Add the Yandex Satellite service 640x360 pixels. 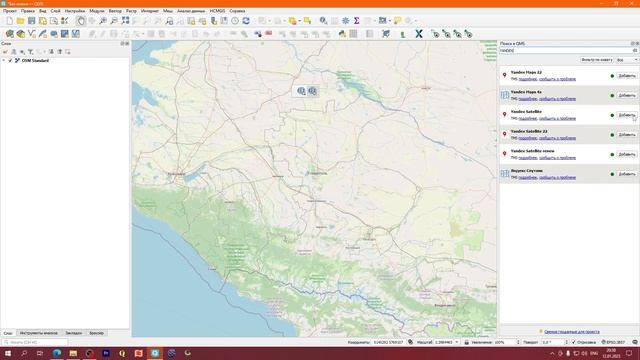pos(627,115)
